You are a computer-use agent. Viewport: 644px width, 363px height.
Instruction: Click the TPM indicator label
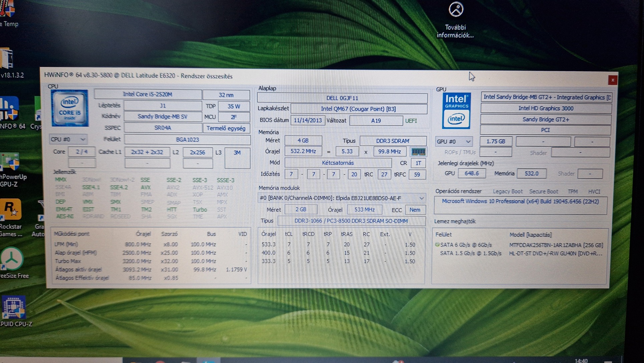point(572,191)
